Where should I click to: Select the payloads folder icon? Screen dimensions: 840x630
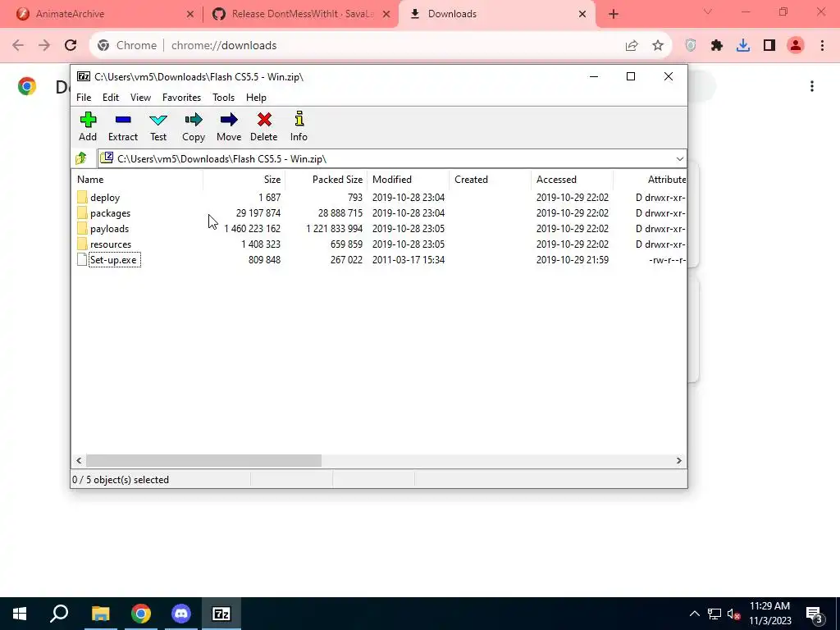pos(82,228)
